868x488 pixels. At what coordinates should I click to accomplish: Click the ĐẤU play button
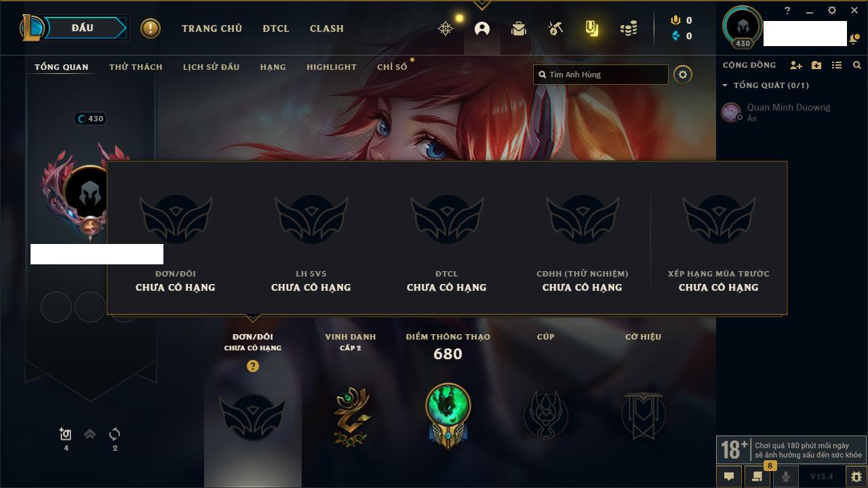coord(83,28)
